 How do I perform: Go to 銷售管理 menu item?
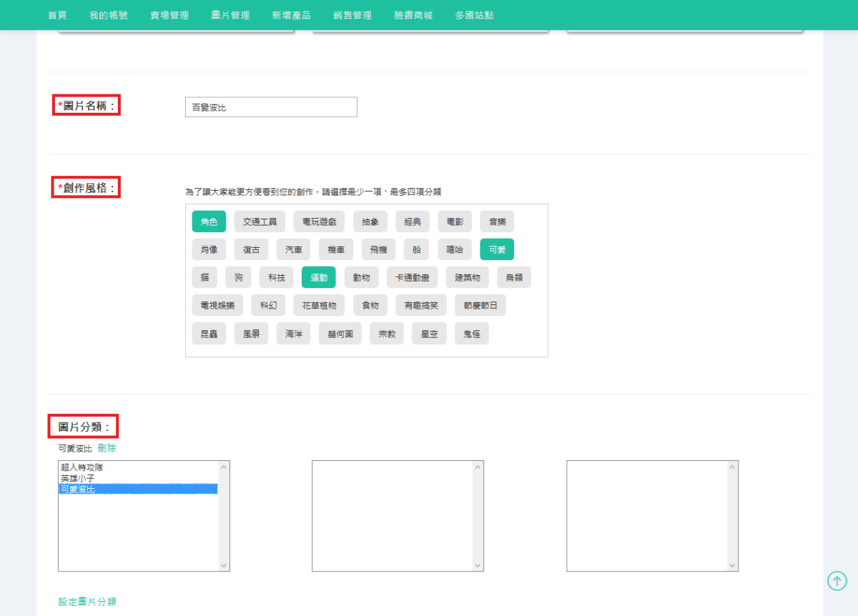click(x=352, y=15)
